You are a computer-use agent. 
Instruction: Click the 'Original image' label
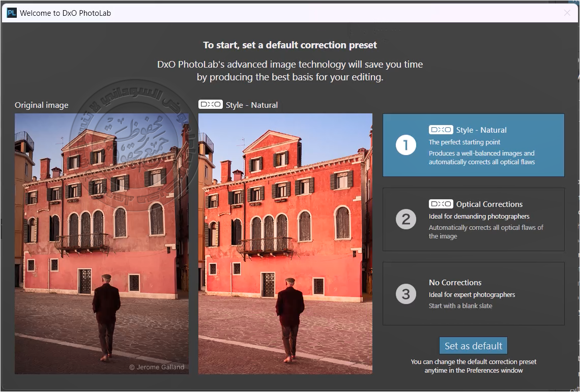[41, 105]
